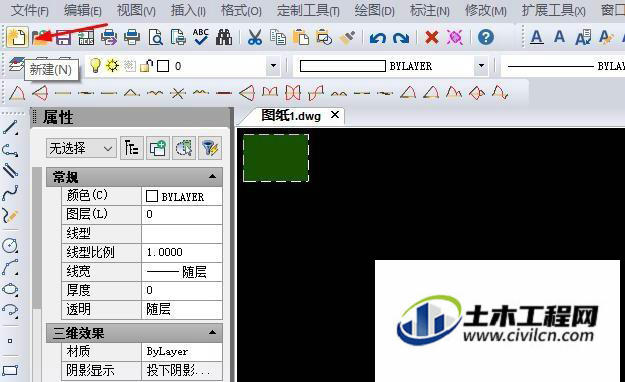Open the 视图(V) menu
The height and width of the screenshot is (382, 625).
[136, 10]
